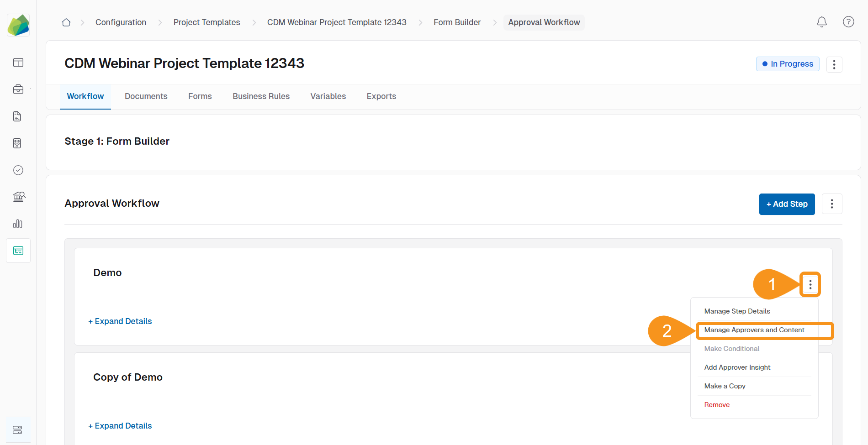Click the home breadcrumb icon
The image size is (868, 445).
(x=66, y=22)
